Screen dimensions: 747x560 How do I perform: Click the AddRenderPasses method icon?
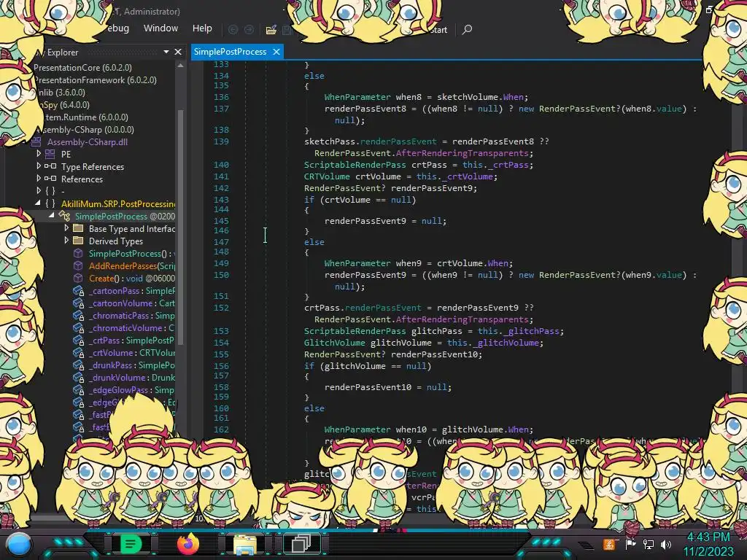(x=78, y=265)
